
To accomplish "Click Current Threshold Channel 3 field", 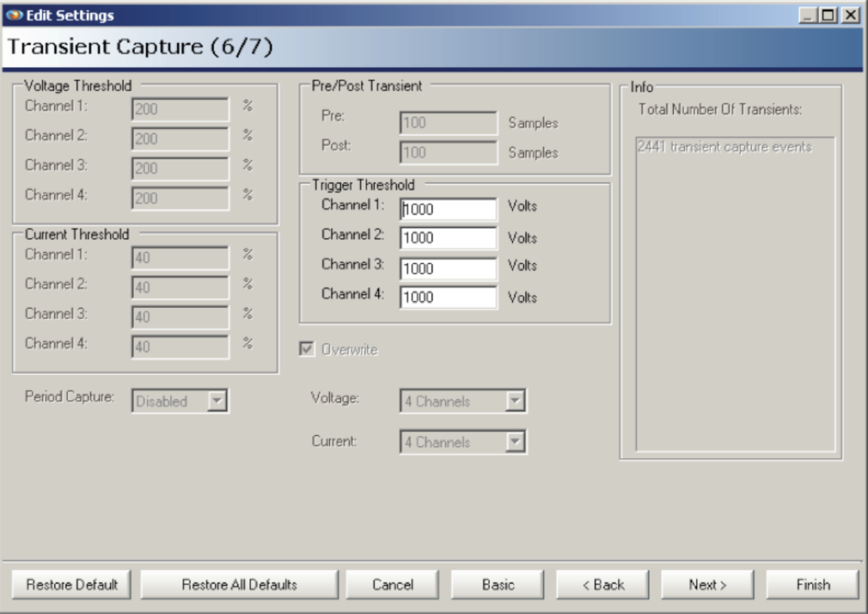I will [181, 317].
